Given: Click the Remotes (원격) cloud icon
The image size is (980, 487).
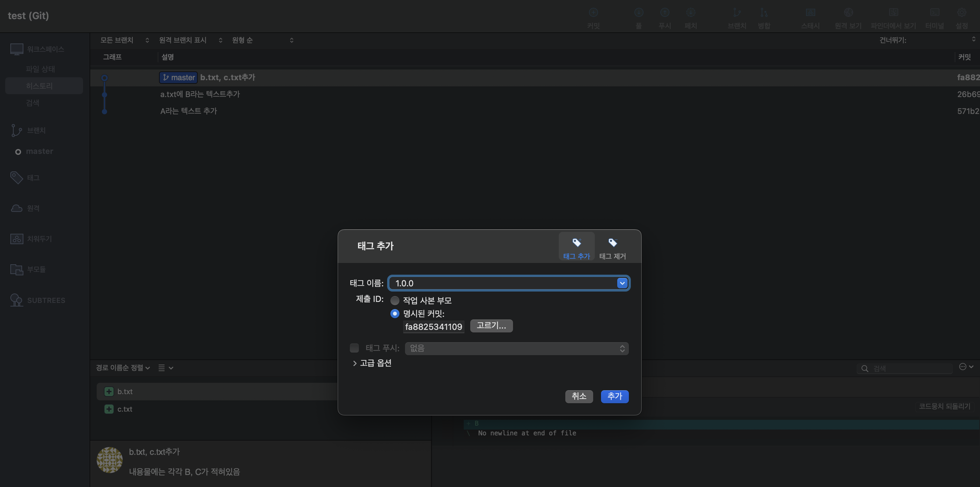Looking at the screenshot, I should [x=16, y=208].
